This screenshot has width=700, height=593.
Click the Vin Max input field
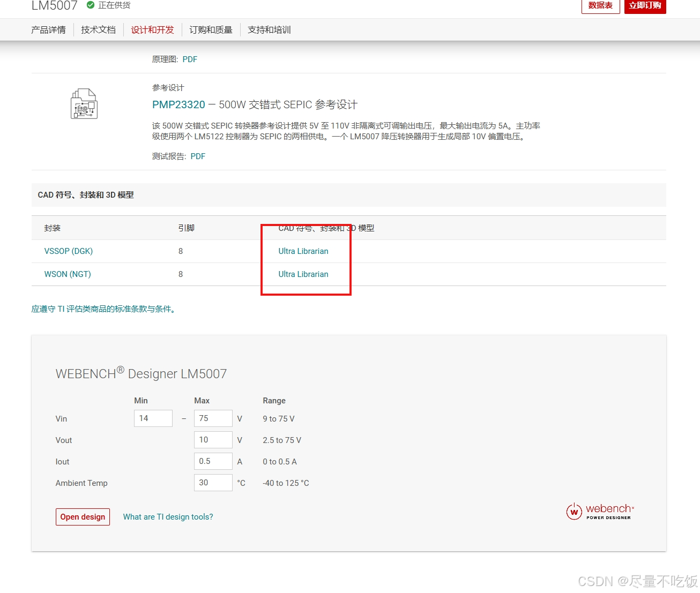(x=213, y=418)
